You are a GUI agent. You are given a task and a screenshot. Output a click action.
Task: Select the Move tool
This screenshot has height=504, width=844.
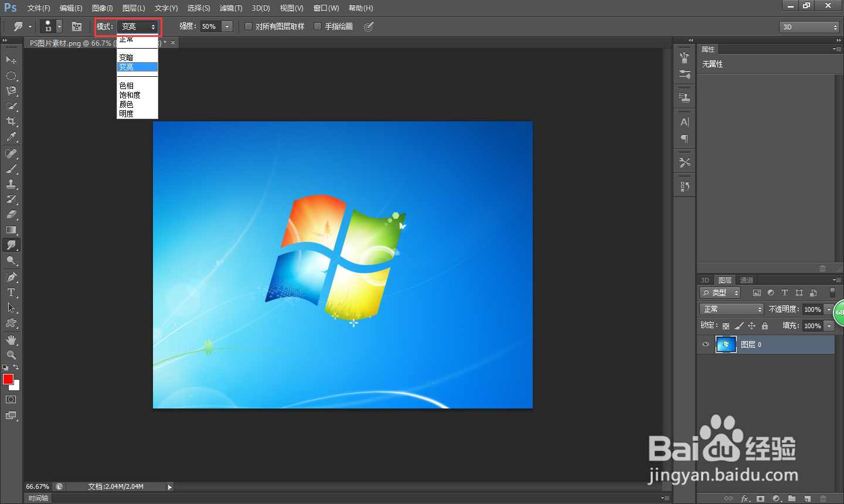pos(11,60)
